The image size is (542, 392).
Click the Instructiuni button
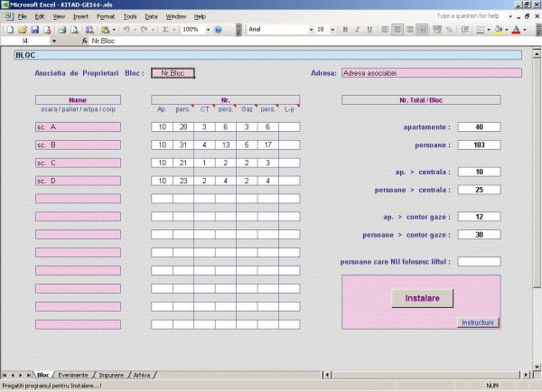478,322
